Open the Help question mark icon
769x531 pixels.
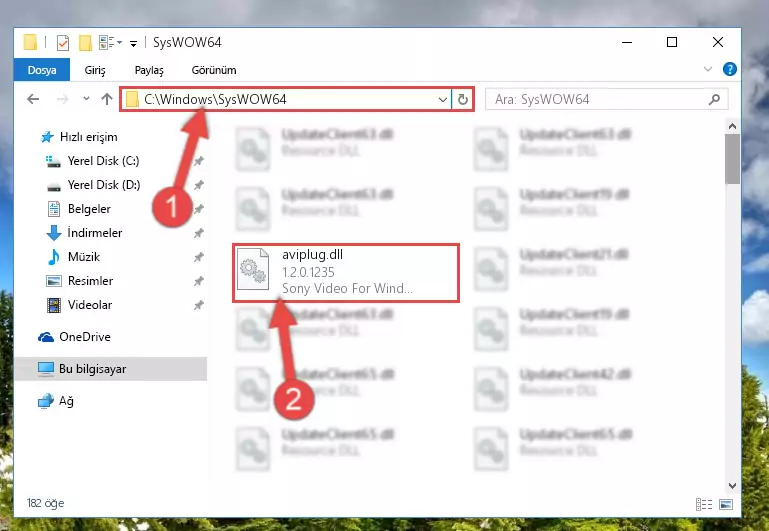[x=729, y=69]
